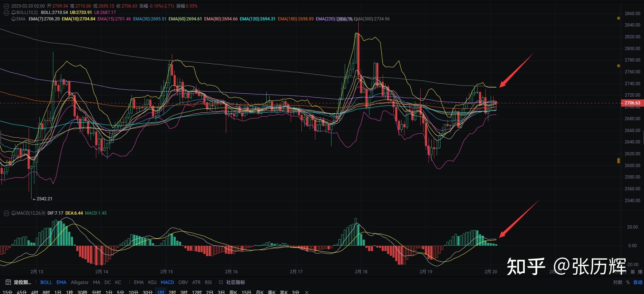644x294 pixels.
Task: Enable sub-chart EMA indicator beside KDJ
Action: pos(139,282)
